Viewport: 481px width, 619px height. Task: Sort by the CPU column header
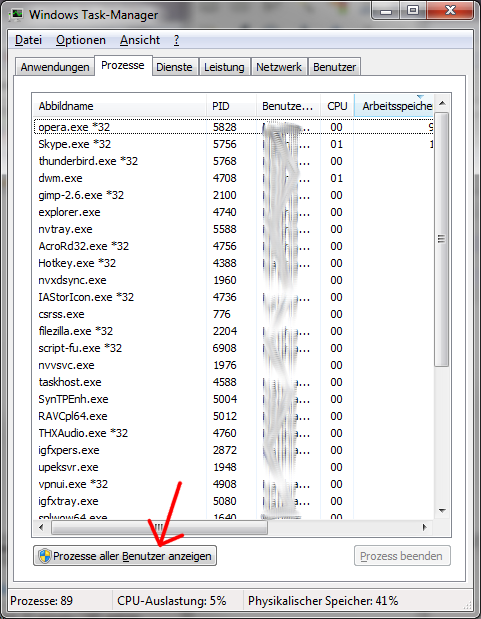coord(337,106)
